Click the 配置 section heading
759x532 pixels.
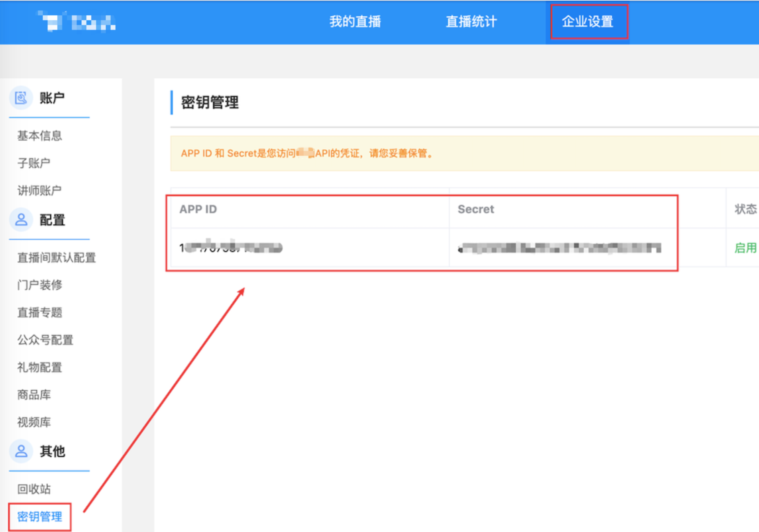52,220
